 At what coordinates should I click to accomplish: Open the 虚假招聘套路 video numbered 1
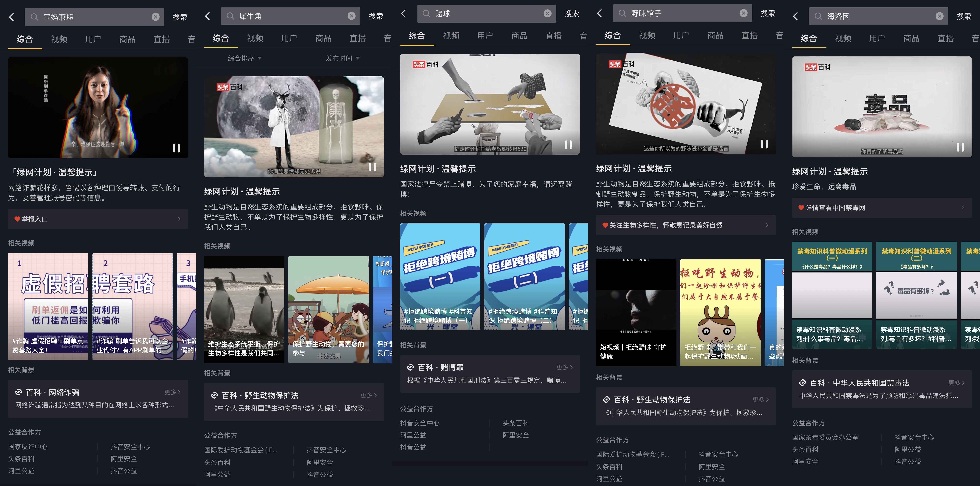pyautogui.click(x=48, y=307)
